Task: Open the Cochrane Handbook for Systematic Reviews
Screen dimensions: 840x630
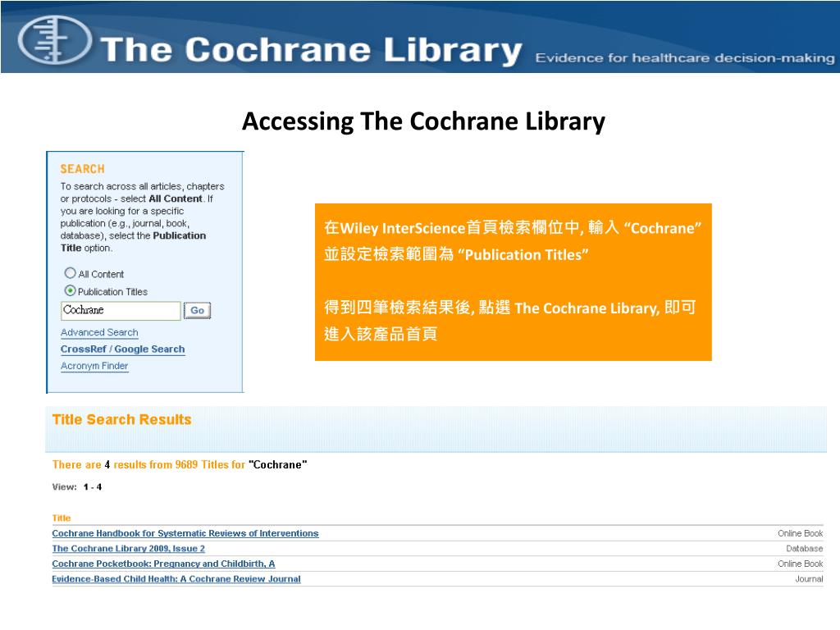Action: click(x=185, y=533)
